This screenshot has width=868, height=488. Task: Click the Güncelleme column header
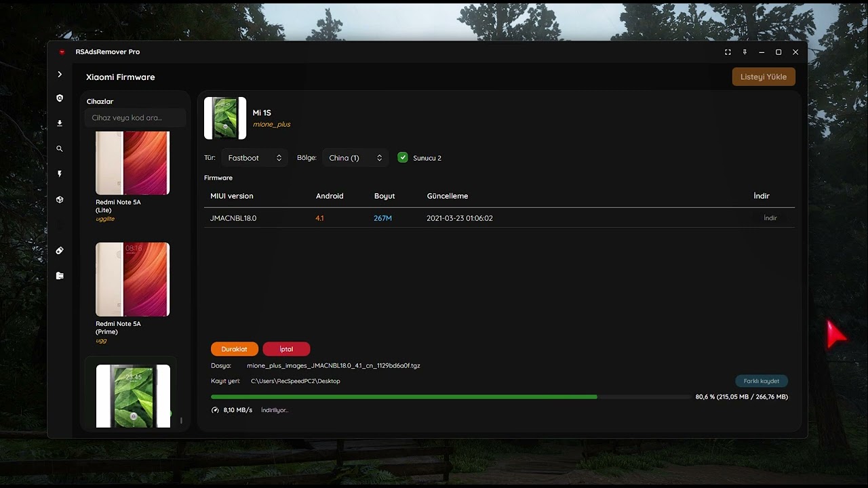click(448, 196)
